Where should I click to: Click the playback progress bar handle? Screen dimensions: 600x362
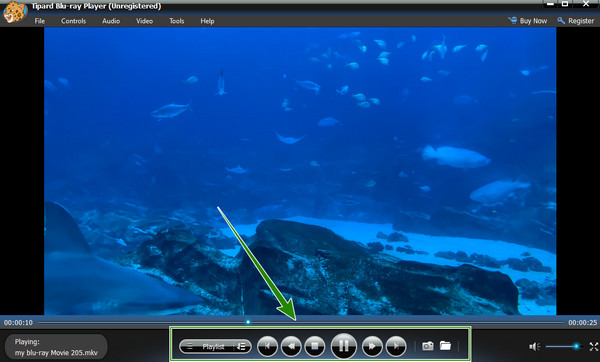(248, 322)
